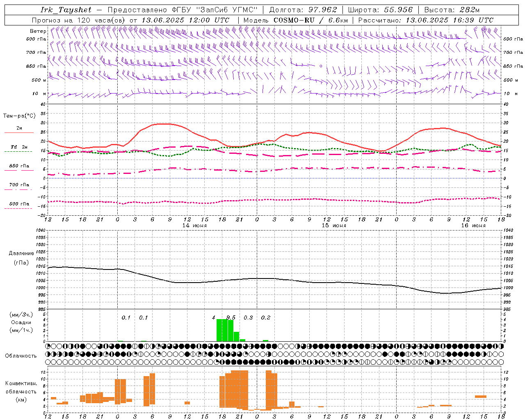Click the longitude value "Долгота: 97.962"

[303, 10]
